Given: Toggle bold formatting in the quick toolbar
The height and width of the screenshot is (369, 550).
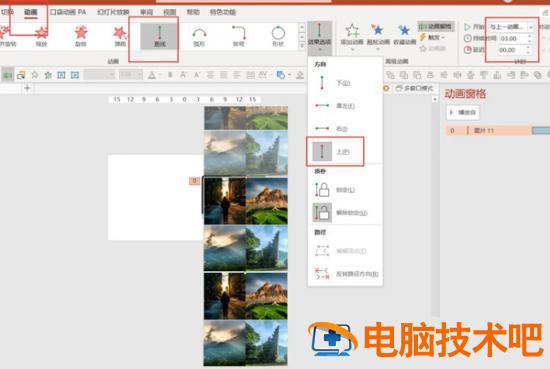Looking at the screenshot, I should tap(170, 75).
